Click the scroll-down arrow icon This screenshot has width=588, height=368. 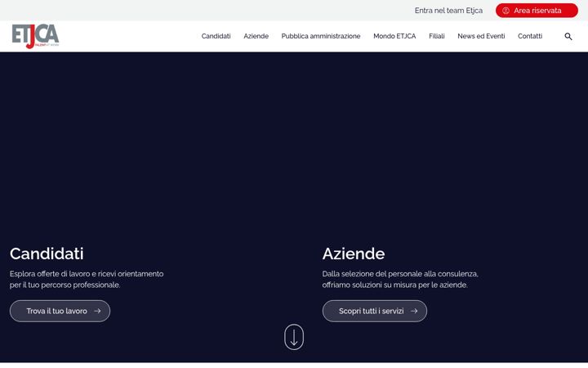[294, 337]
